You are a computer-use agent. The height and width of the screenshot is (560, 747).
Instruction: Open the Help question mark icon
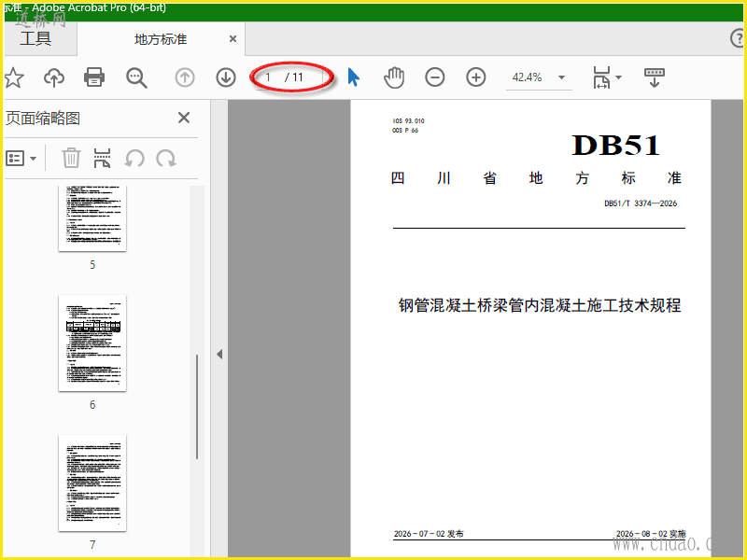tap(738, 38)
